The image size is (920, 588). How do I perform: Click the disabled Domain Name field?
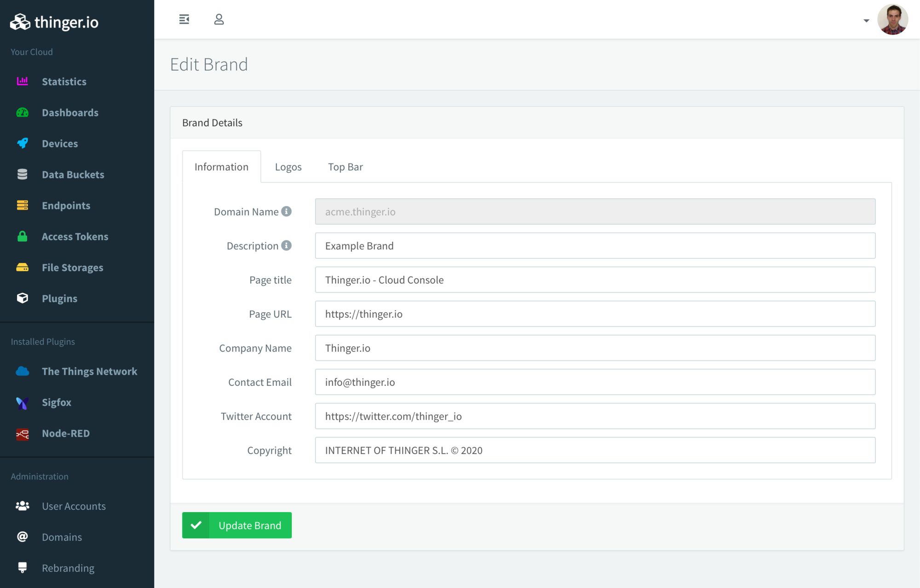tap(595, 211)
